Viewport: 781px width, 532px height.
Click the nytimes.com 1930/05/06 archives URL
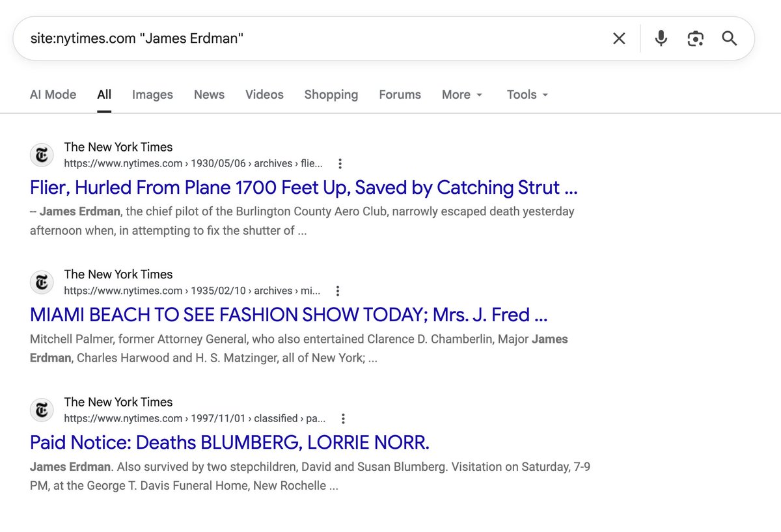tap(193, 163)
